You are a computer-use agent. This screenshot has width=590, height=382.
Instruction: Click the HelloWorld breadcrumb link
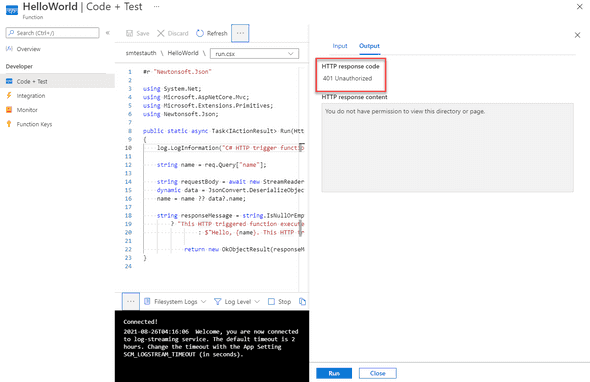(183, 53)
